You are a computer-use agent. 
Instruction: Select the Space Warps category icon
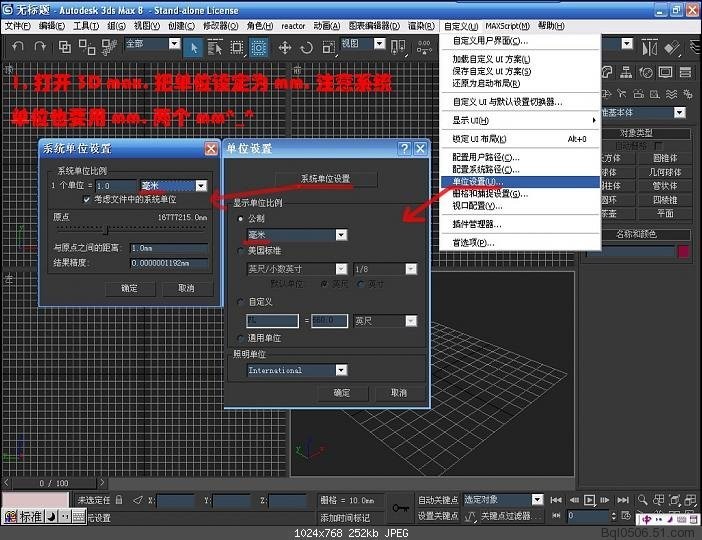(671, 94)
